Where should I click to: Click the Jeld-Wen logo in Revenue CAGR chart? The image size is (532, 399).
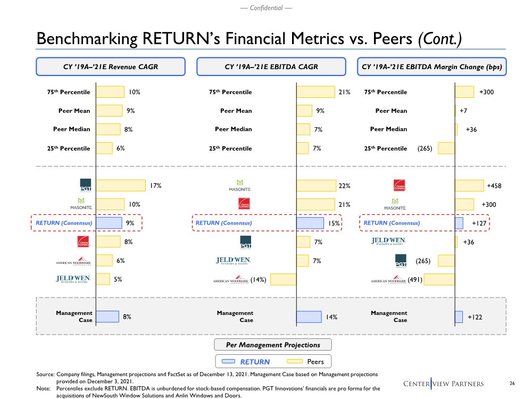pos(73,279)
